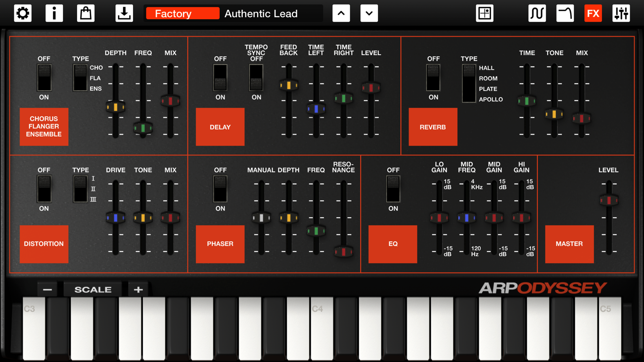The width and height of the screenshot is (644, 362).
Task: Click the download/save preset icon
Action: click(x=124, y=13)
